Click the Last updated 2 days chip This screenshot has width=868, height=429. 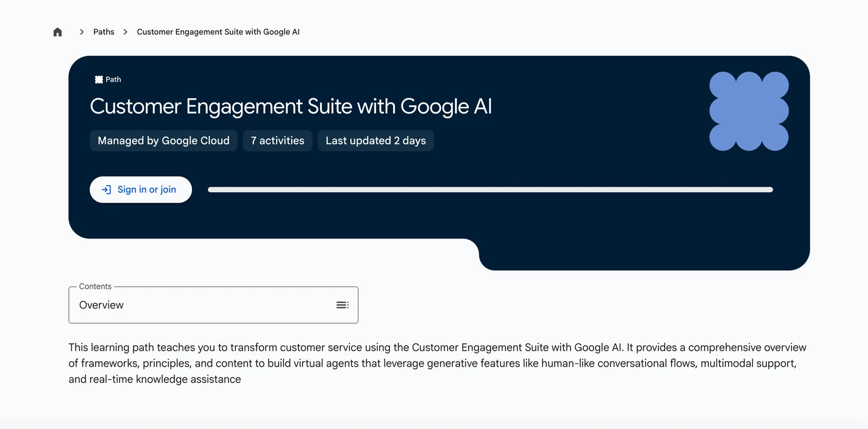[x=375, y=141]
